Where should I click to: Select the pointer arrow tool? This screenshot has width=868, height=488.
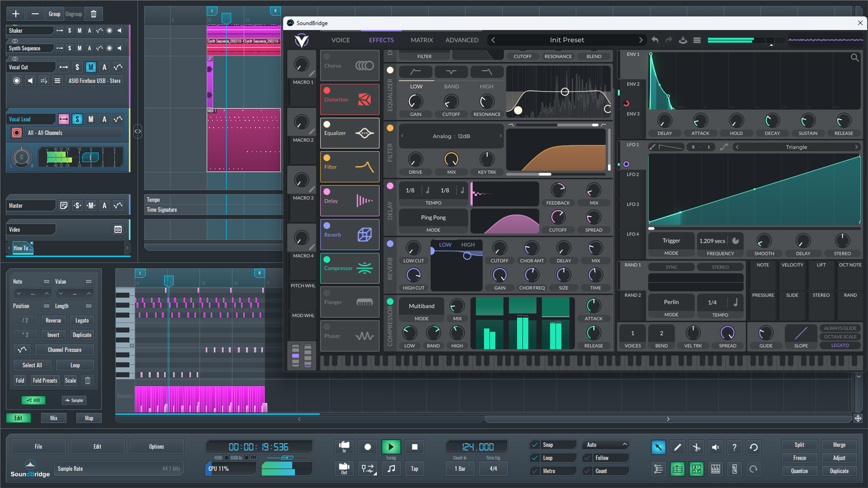(658, 447)
